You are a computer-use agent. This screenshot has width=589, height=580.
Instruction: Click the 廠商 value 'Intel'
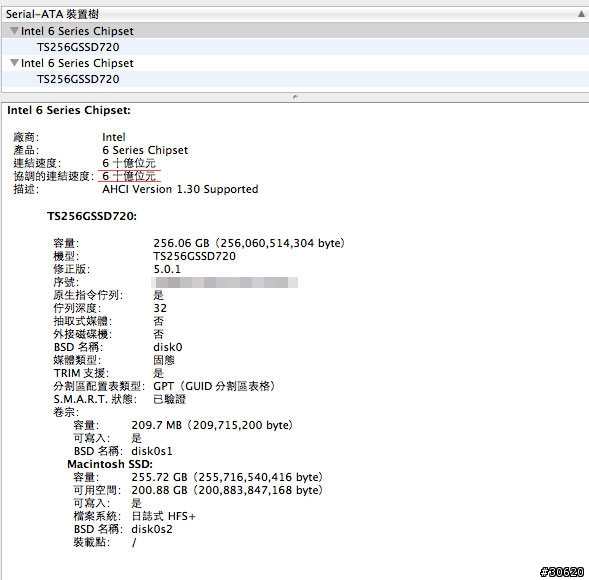114,137
